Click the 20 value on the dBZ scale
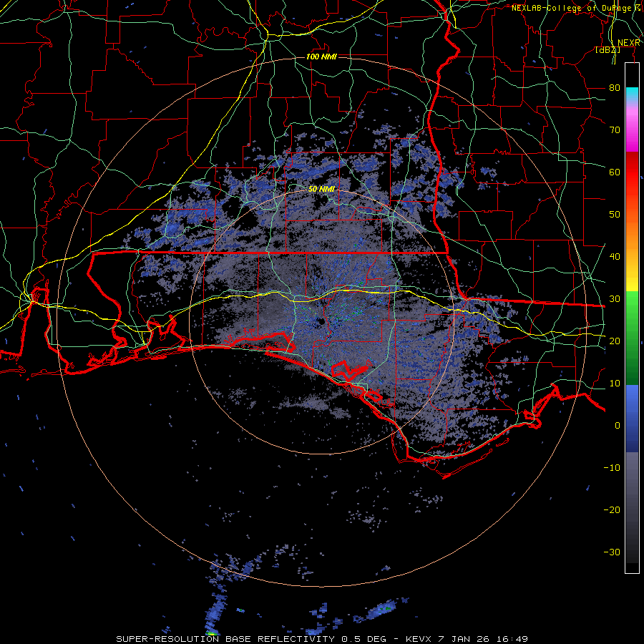 click(x=615, y=341)
